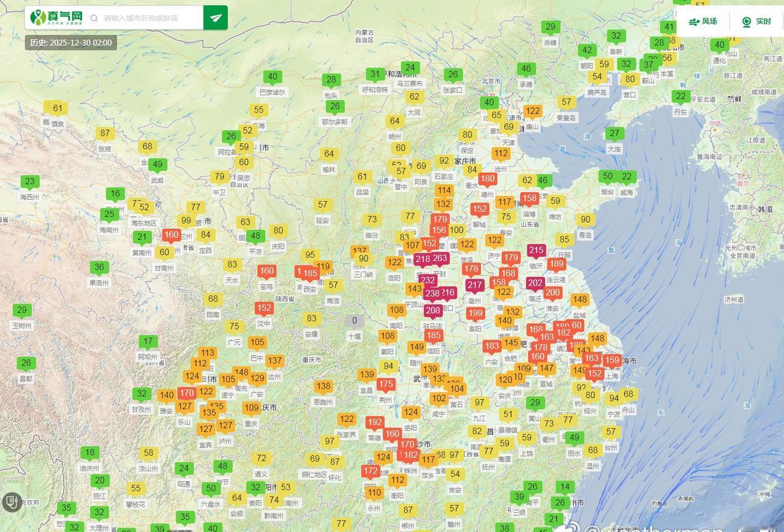784x532 pixels.
Task: Select the 31 AQI marker for 呼和浩特
Action: pyautogui.click(x=375, y=74)
